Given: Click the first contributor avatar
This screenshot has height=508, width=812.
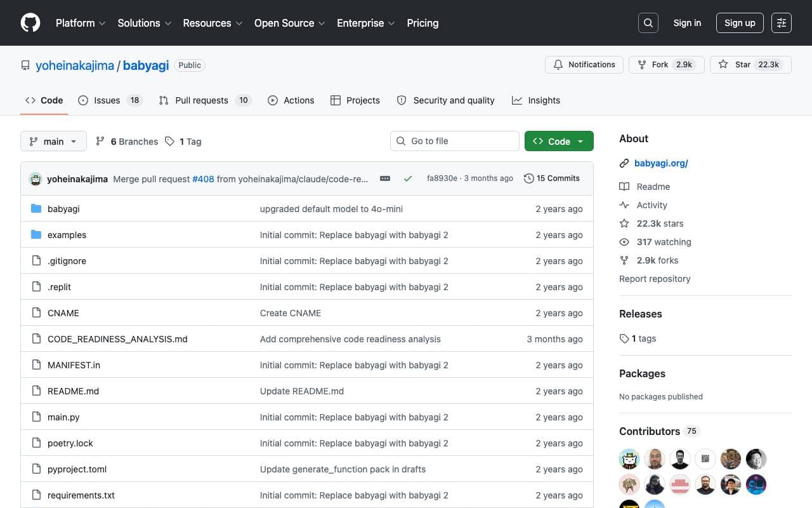Looking at the screenshot, I should click(x=629, y=458).
